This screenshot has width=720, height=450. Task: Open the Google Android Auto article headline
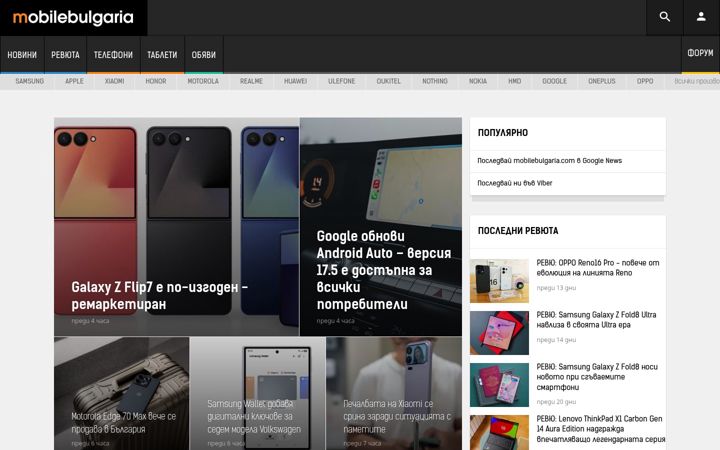coord(384,270)
